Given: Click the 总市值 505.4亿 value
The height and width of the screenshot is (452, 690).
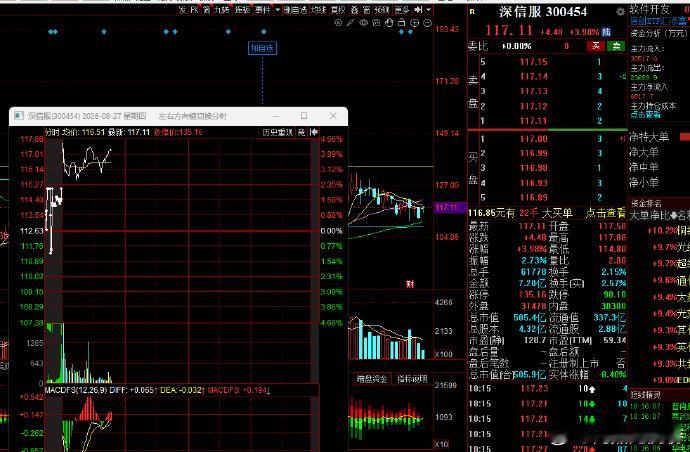Looking at the screenshot, I should [x=530, y=317].
